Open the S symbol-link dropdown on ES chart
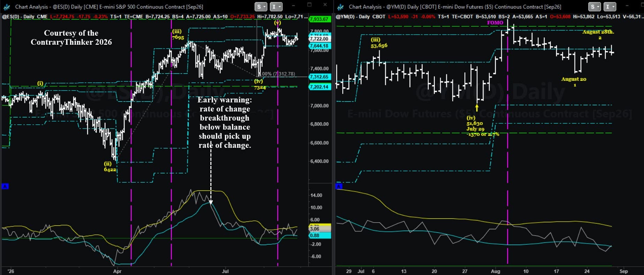The height and width of the screenshot is (275, 644). (x=261, y=7)
